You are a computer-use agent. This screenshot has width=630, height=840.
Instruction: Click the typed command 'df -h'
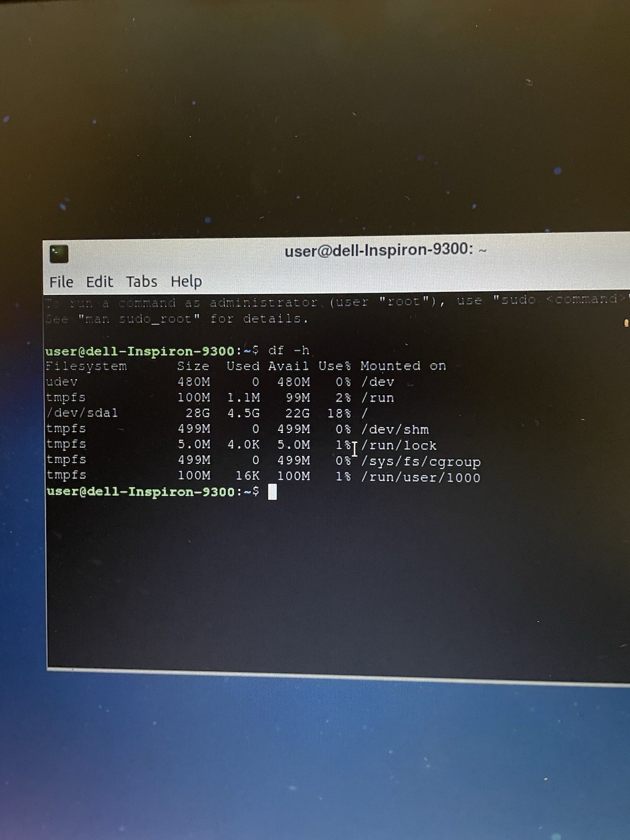click(288, 350)
